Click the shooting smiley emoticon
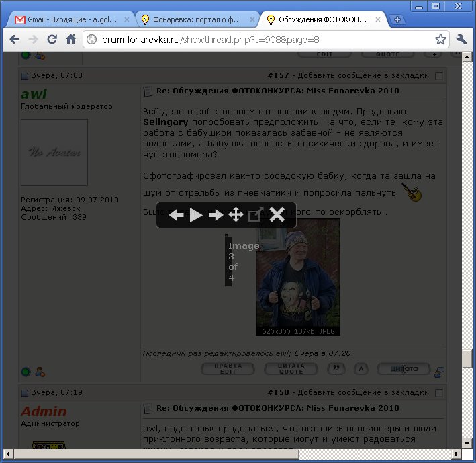The height and width of the screenshot is (463, 476). pyautogui.click(x=412, y=192)
